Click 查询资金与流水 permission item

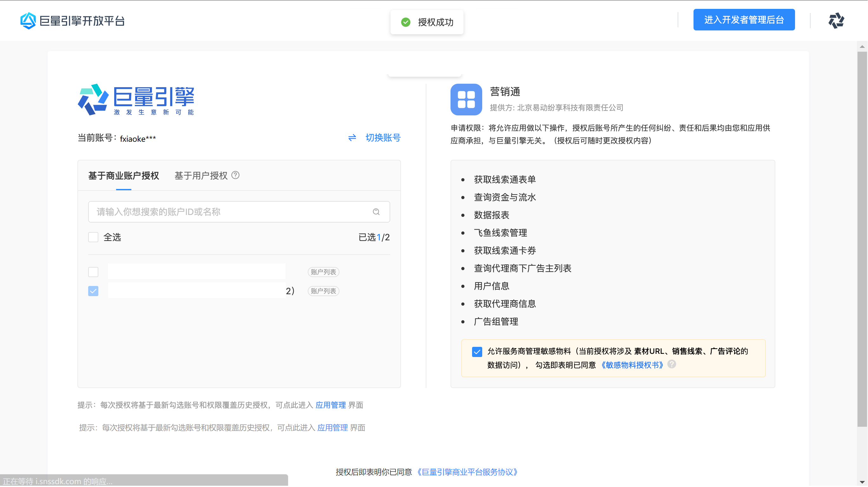point(505,198)
